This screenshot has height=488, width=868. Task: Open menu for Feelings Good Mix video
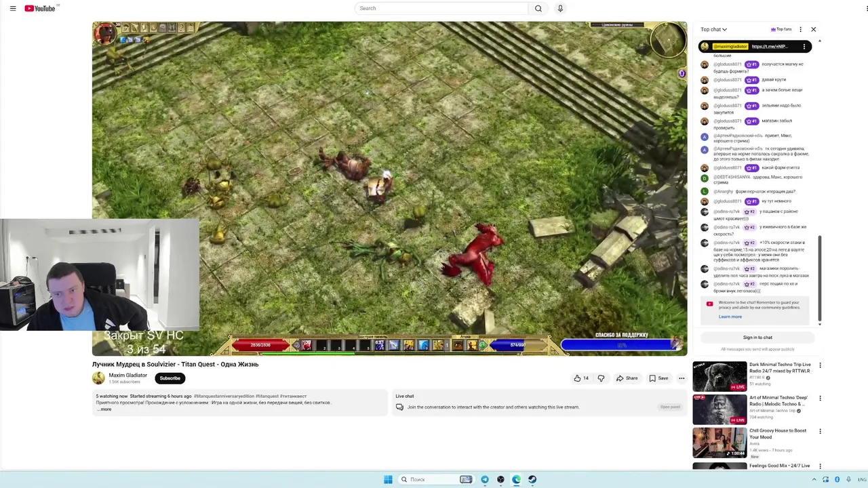point(820,466)
